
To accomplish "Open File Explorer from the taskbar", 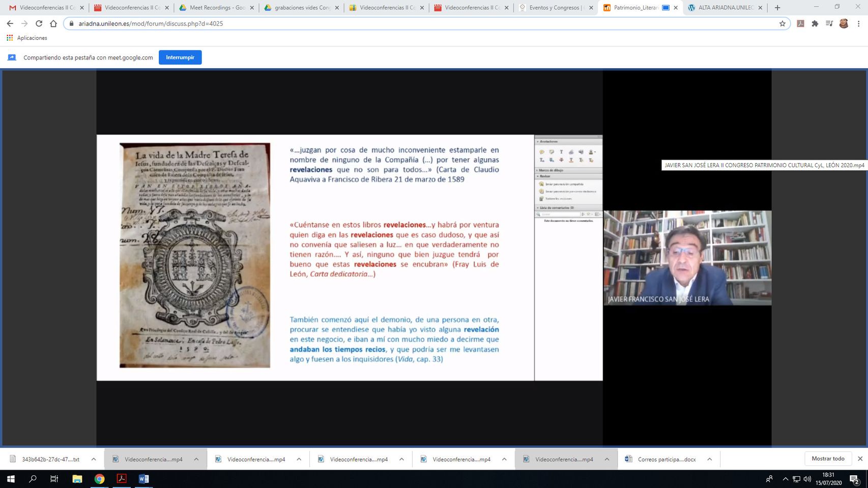I will [77, 479].
